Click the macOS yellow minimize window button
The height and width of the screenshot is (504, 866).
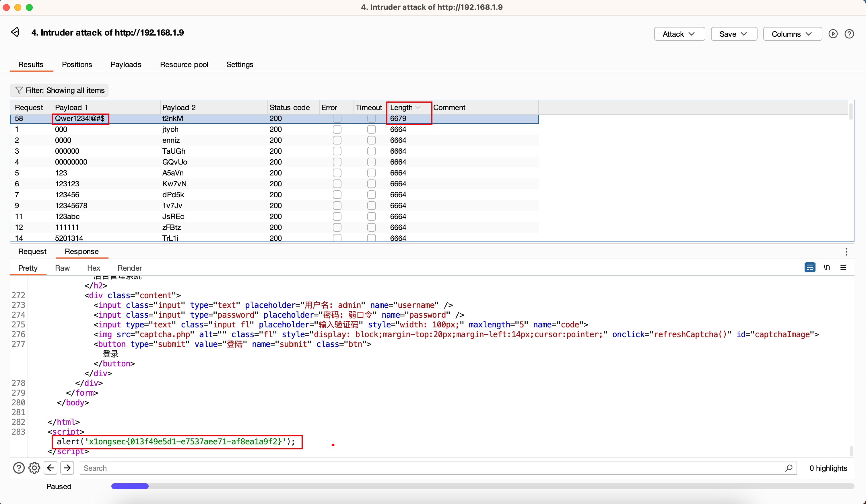pos(18,7)
